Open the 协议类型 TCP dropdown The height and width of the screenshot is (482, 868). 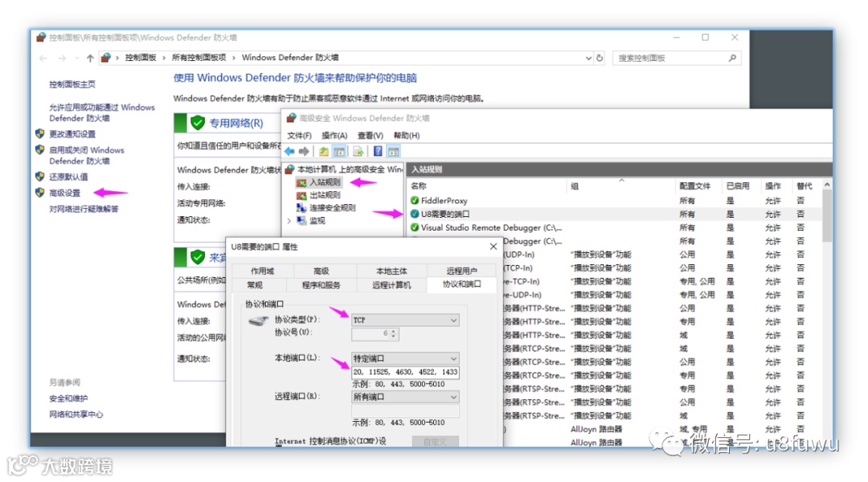[405, 320]
